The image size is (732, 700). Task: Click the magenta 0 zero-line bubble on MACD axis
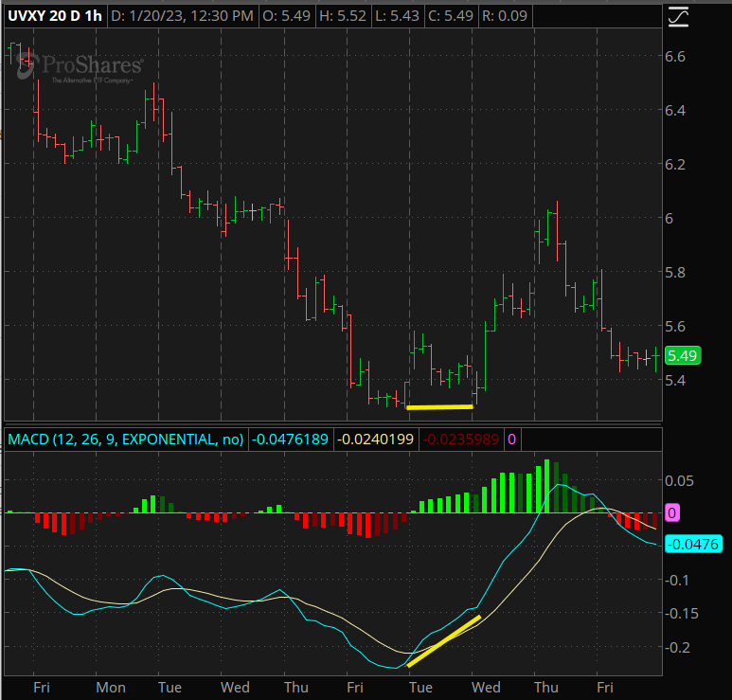(671, 512)
